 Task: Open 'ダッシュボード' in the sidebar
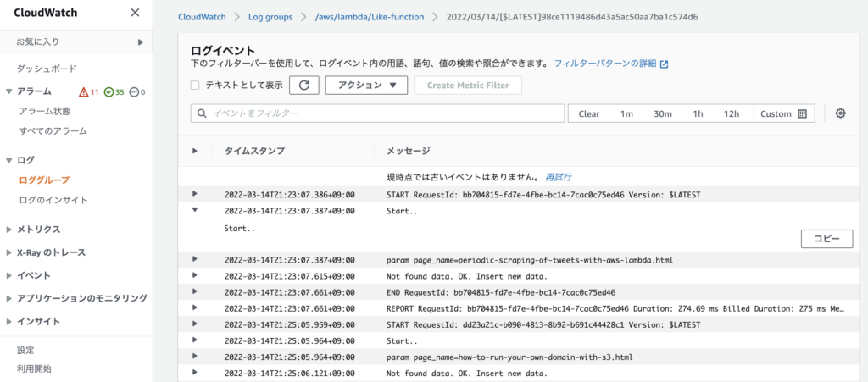[47, 69]
